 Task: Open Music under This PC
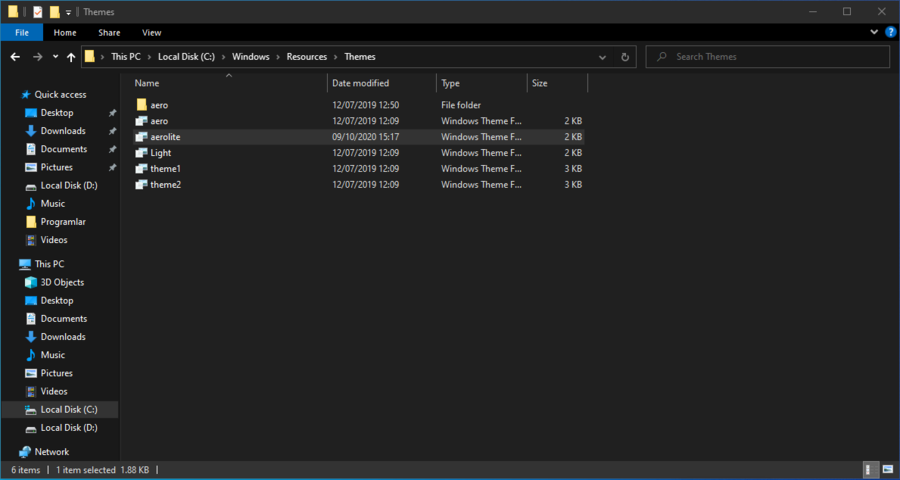pyautogui.click(x=53, y=355)
